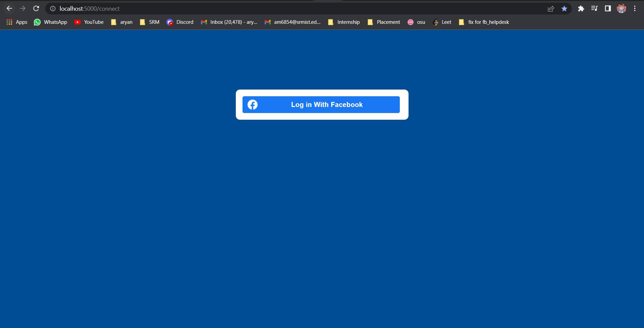Viewport: 644px width, 328px height.
Task: Toggle the bookmark star for this page
Action: click(564, 8)
